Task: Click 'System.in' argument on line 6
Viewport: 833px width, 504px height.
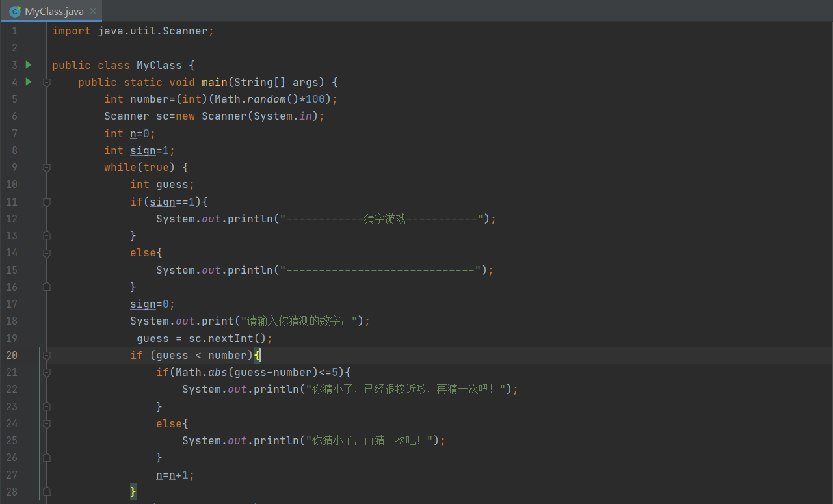Action: 283,116
